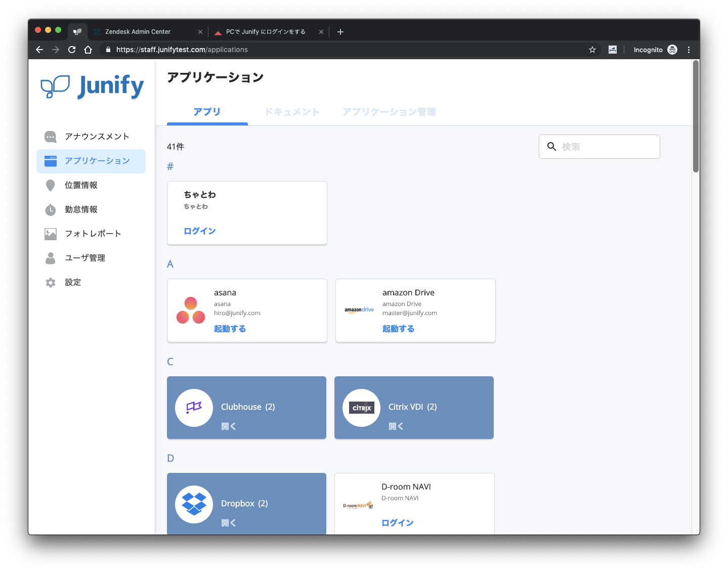728x572 pixels.
Task: Click the Dropbox logo icon
Action: point(194,504)
